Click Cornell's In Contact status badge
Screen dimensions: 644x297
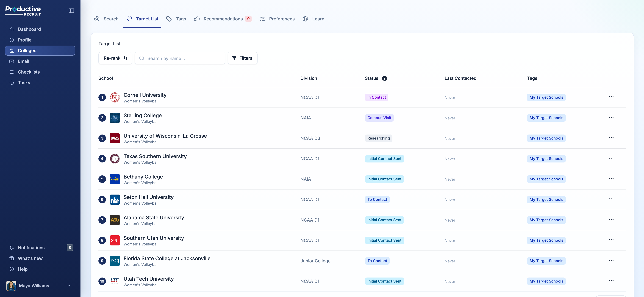point(377,97)
